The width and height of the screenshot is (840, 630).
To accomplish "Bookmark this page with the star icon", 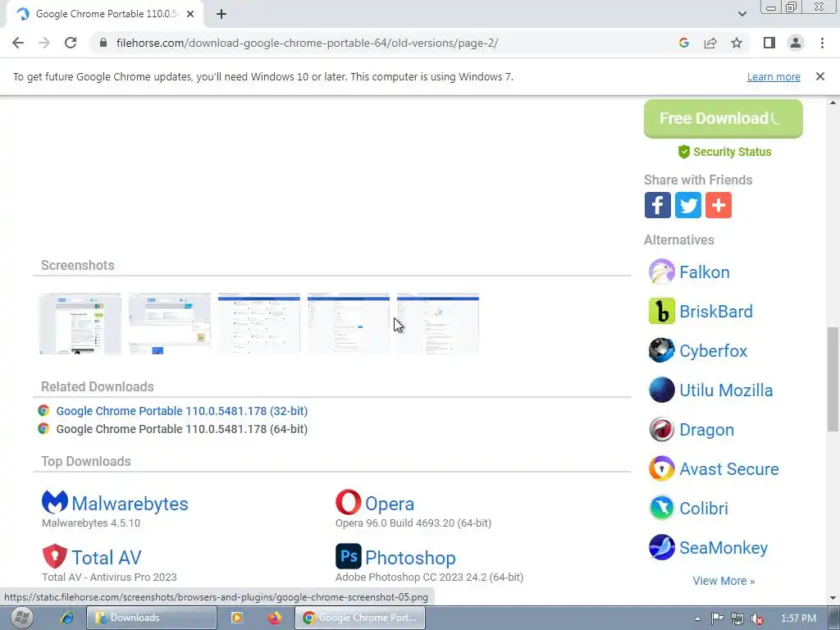I will (737, 43).
